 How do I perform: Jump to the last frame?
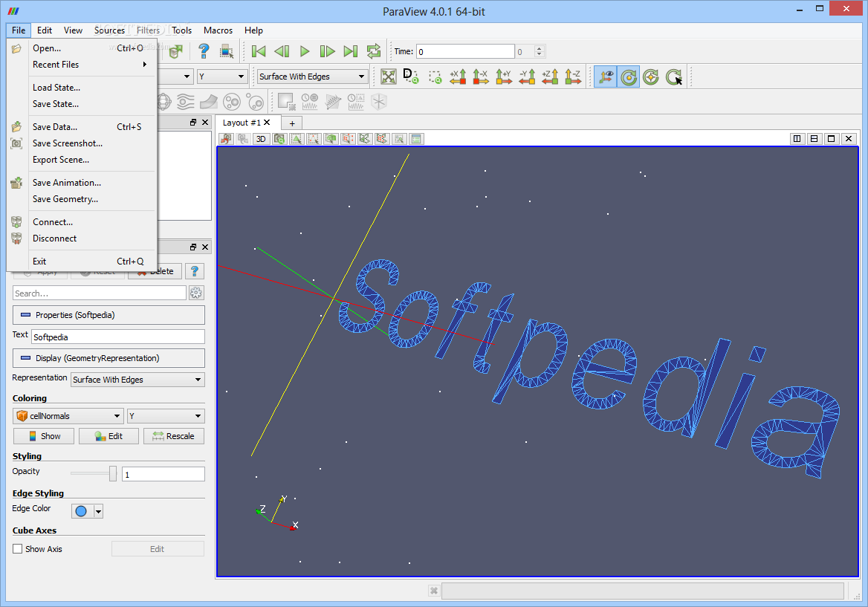point(351,51)
